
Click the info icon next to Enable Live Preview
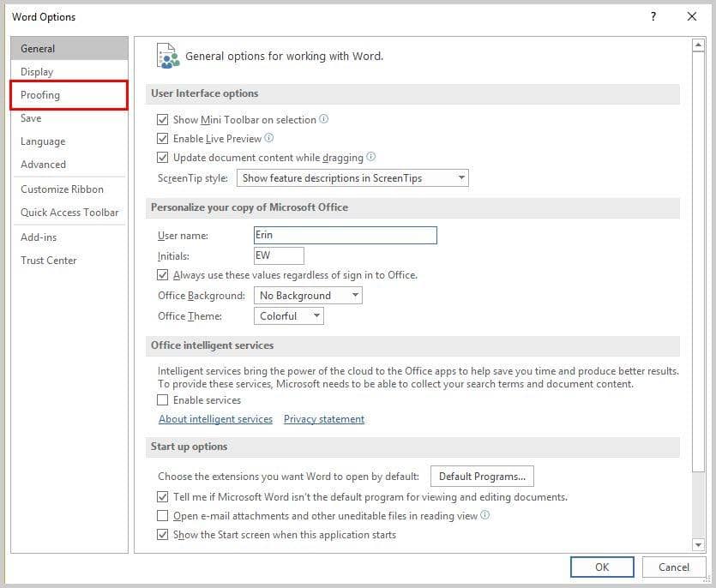pyautogui.click(x=269, y=138)
